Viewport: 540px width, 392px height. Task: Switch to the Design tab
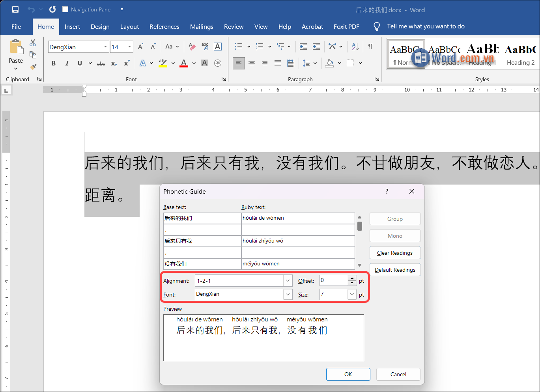point(100,26)
